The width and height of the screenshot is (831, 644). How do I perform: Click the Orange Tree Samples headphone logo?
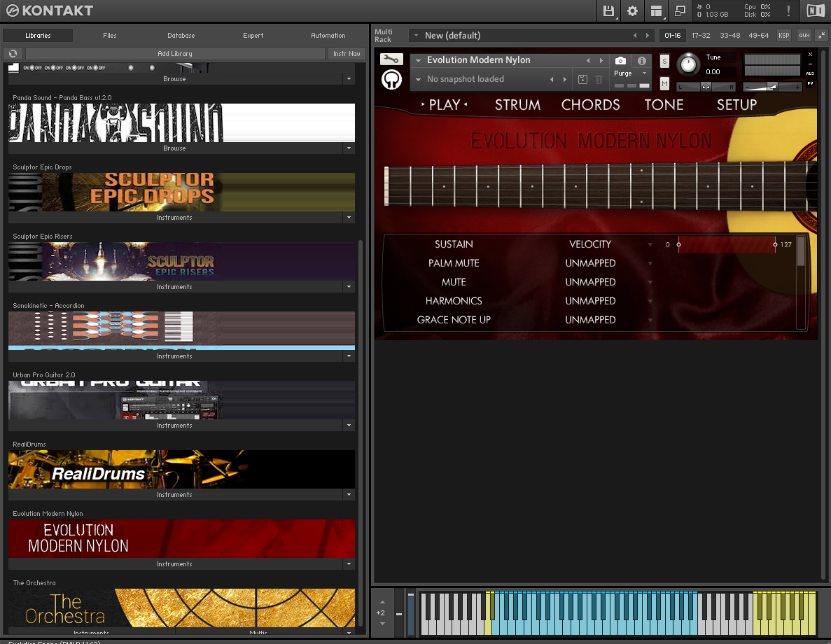click(391, 80)
